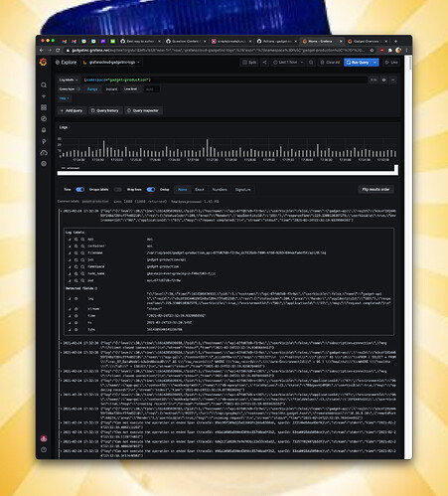448x496 pixels.
Task: Switch to the Gadget Overview browser tab
Action: (x=367, y=41)
